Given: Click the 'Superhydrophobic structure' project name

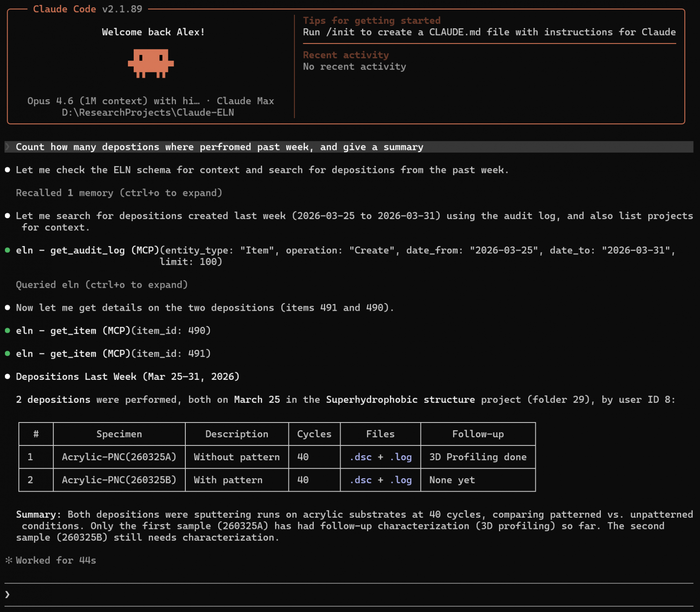Looking at the screenshot, I should pos(400,400).
